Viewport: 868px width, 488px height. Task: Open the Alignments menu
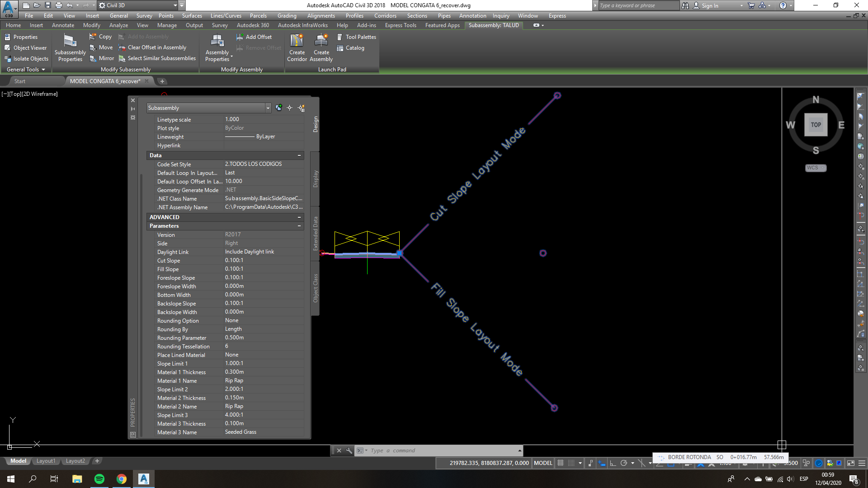(x=321, y=16)
